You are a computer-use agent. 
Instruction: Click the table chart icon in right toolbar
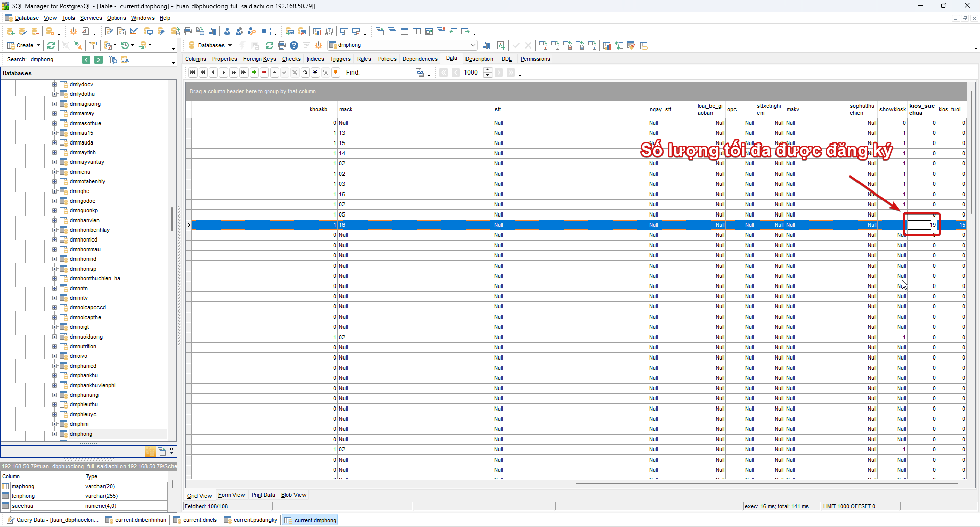point(607,45)
